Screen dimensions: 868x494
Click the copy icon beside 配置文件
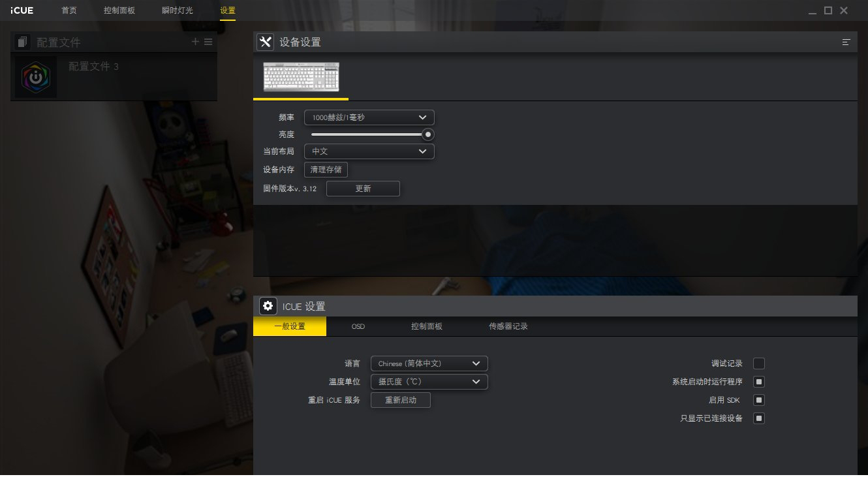point(22,41)
